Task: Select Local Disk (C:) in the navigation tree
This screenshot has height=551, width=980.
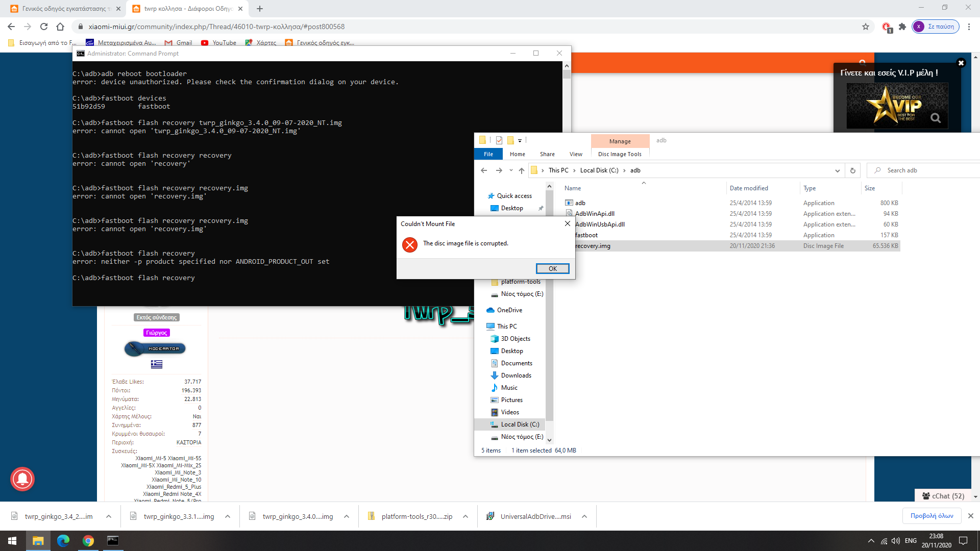Action: pos(520,424)
